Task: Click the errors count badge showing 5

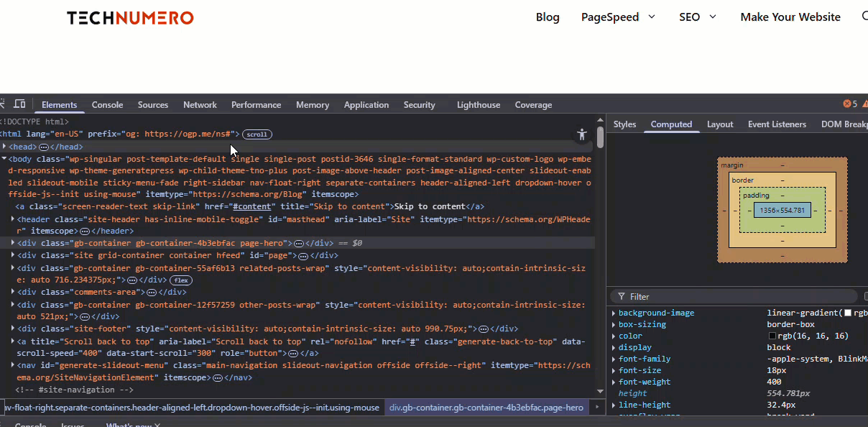Action: (850, 104)
